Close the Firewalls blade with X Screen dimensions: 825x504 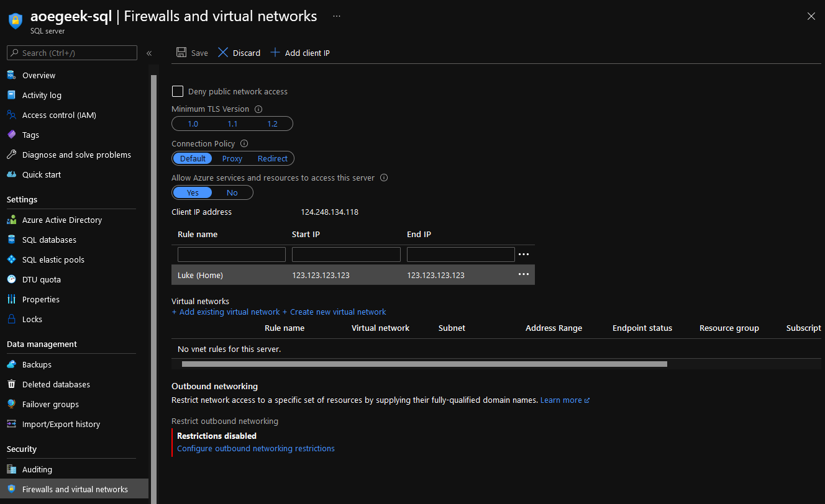click(811, 17)
